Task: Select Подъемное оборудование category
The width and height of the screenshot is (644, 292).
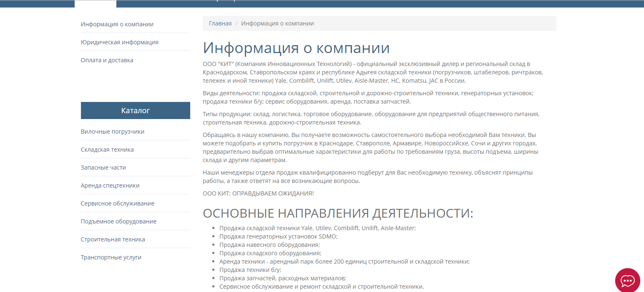Action: click(x=119, y=221)
